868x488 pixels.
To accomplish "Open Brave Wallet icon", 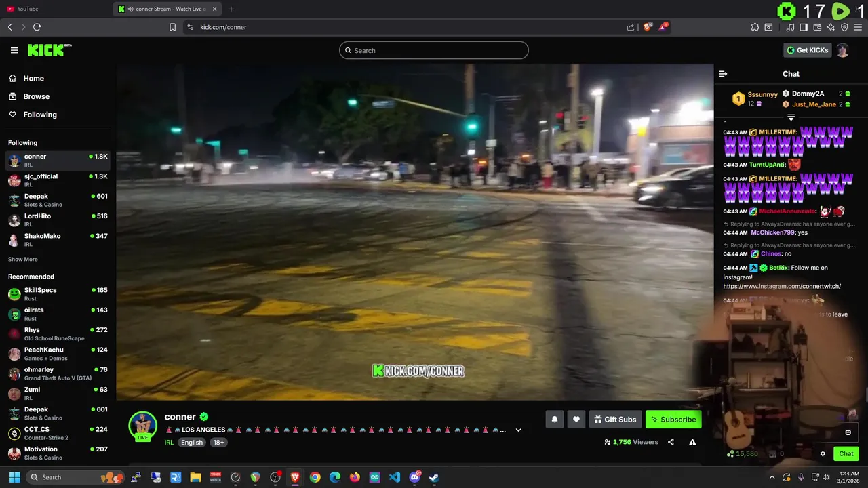I will 817,27.
